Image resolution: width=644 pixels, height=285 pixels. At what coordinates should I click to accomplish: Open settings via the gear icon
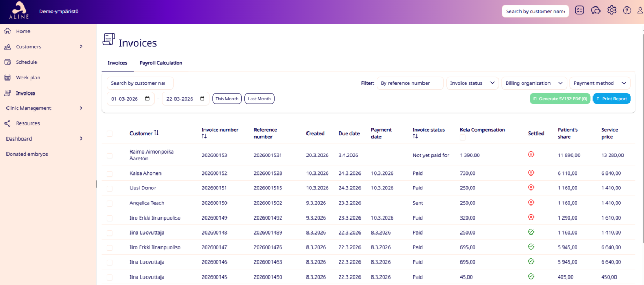(611, 11)
